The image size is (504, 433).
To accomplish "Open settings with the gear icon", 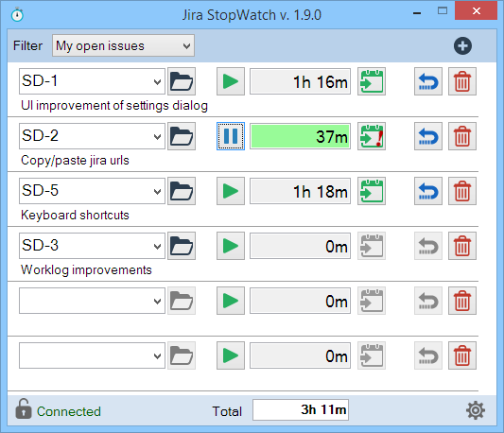I will [476, 410].
